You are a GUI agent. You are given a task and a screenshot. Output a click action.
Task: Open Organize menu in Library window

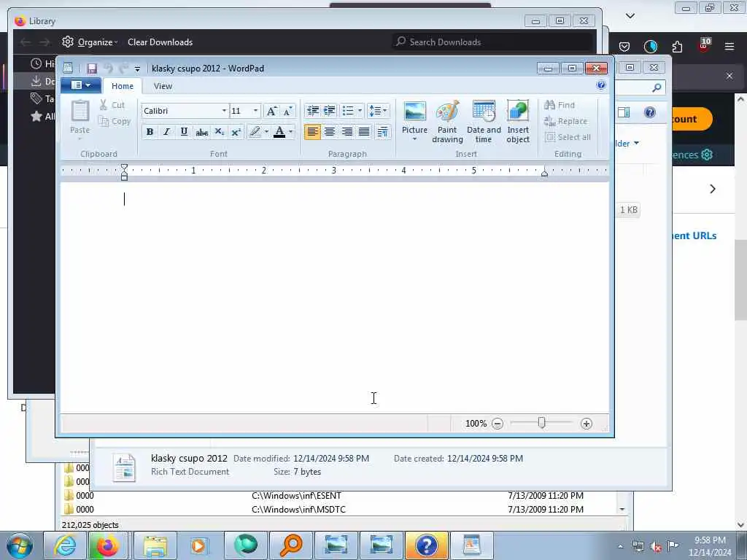click(x=90, y=42)
